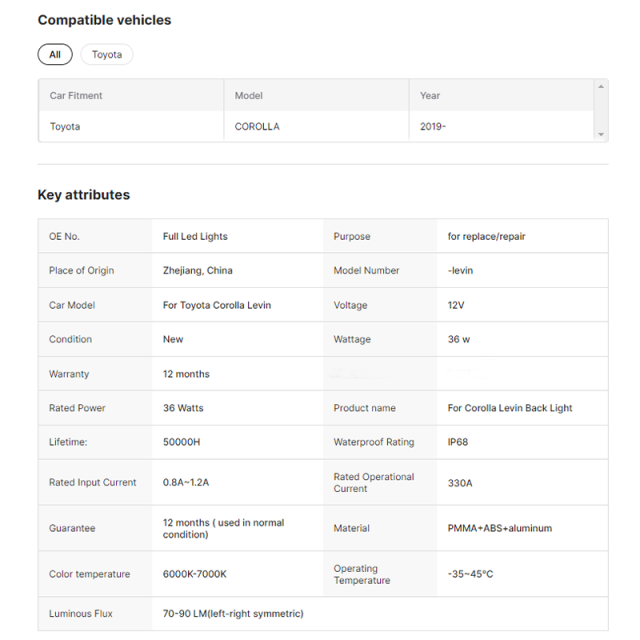Screen dimensions: 640x640
Task: Click the For Corolla Levin Back Light value
Action: (x=510, y=408)
